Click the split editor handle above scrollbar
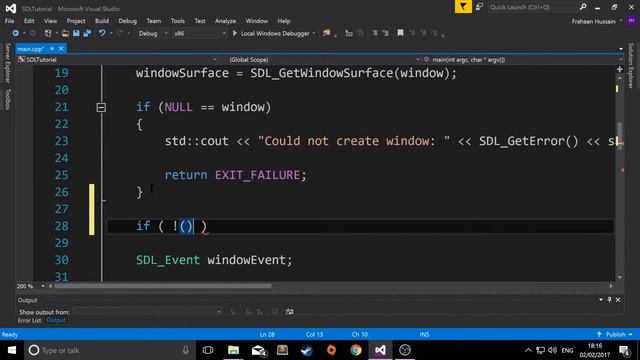This screenshot has width=640, height=360. (x=620, y=69)
